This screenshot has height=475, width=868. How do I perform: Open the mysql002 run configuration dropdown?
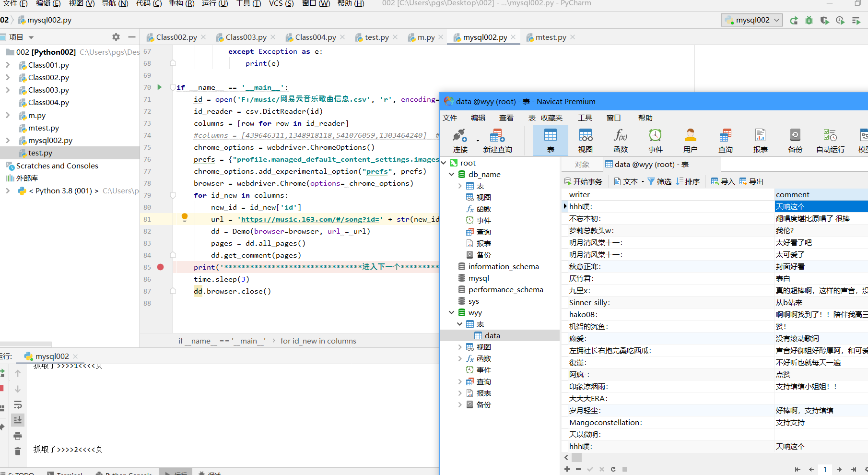[x=752, y=20]
